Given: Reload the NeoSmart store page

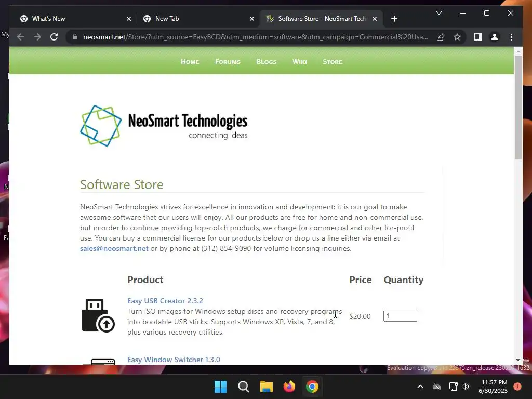Looking at the screenshot, I should [x=54, y=37].
